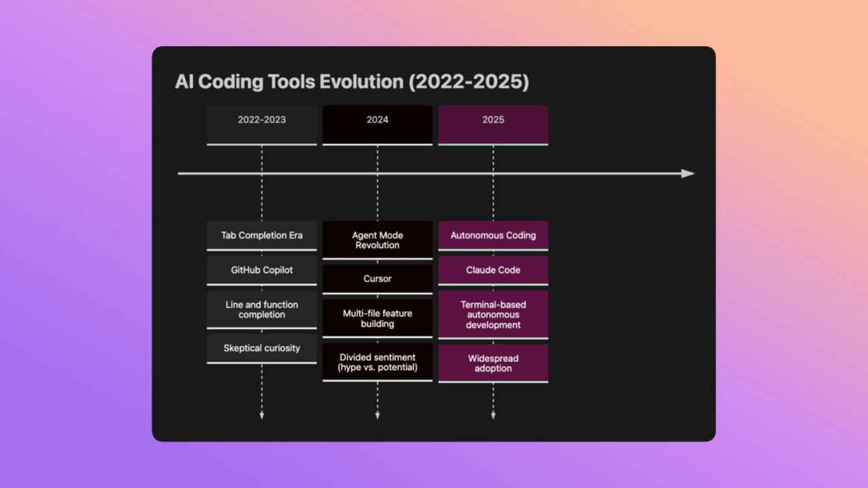Screen dimensions: 868x488
Task: Open the Agent Mode Revolution card
Action: click(377, 240)
